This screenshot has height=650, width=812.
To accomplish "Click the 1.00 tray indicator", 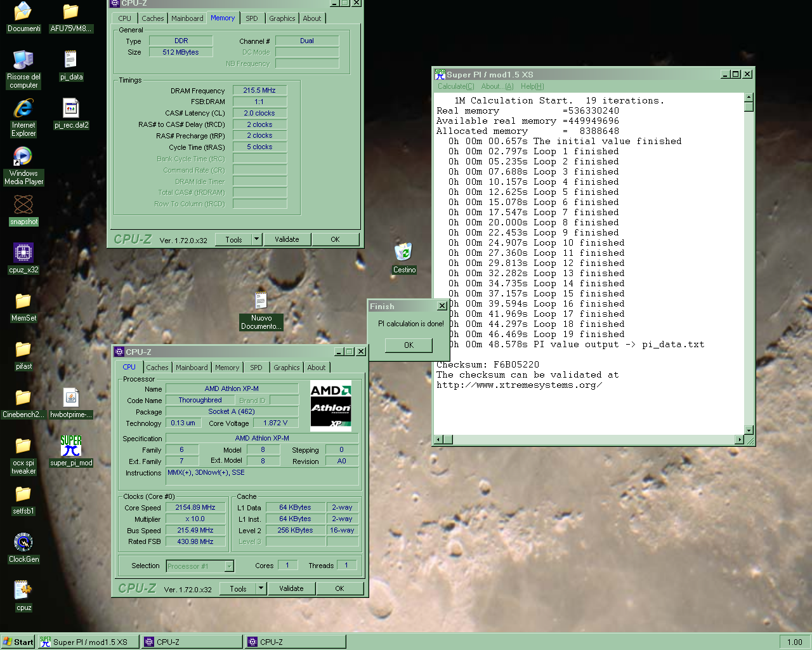I will tap(794, 642).
